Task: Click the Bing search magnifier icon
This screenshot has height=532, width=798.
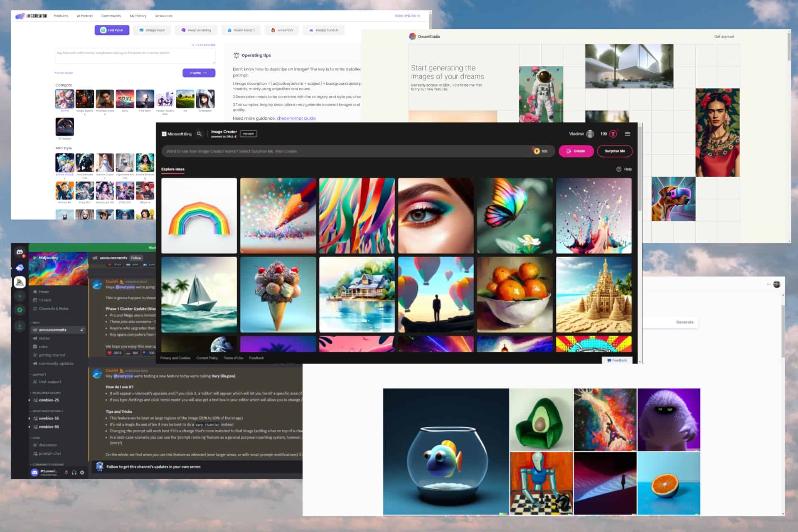Action: [199, 134]
